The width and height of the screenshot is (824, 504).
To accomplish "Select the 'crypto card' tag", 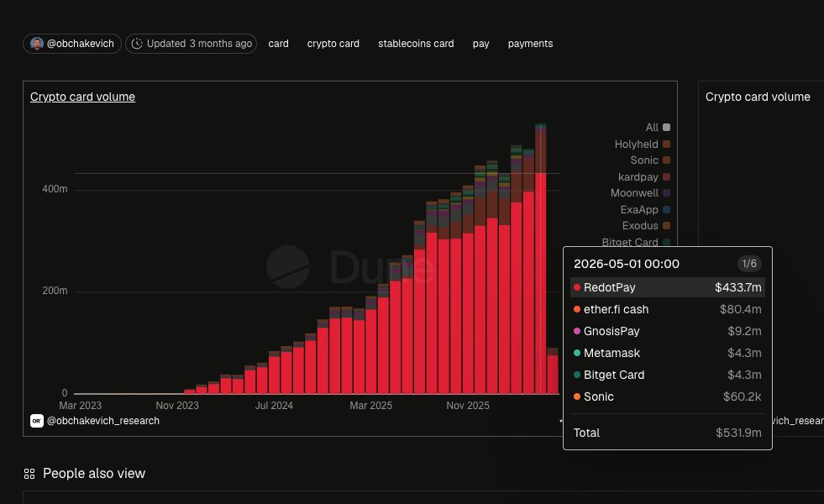I will point(333,44).
